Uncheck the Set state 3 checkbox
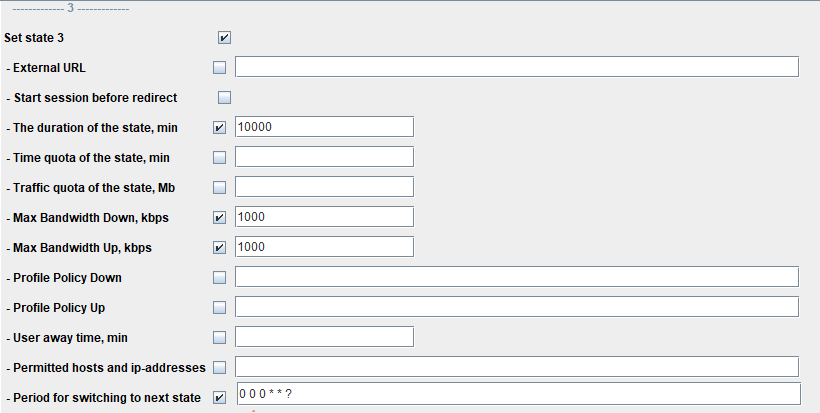This screenshot has height=413, width=820. coord(224,38)
